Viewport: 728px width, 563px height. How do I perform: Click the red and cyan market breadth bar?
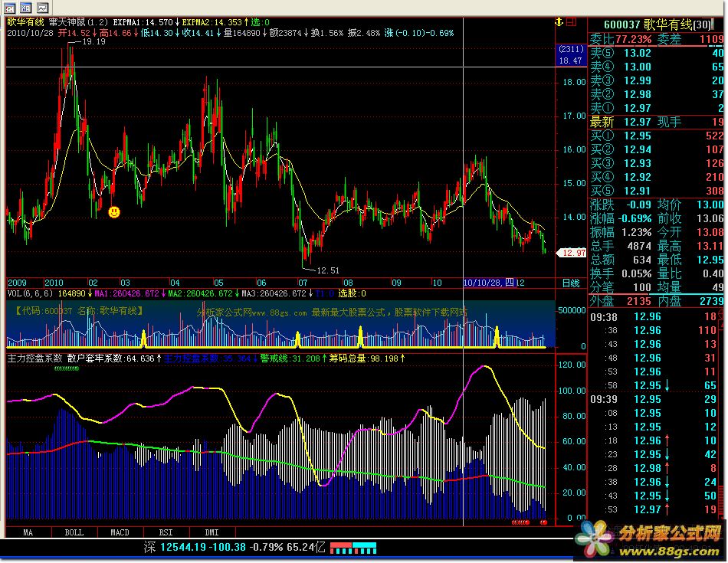[x=353, y=548]
